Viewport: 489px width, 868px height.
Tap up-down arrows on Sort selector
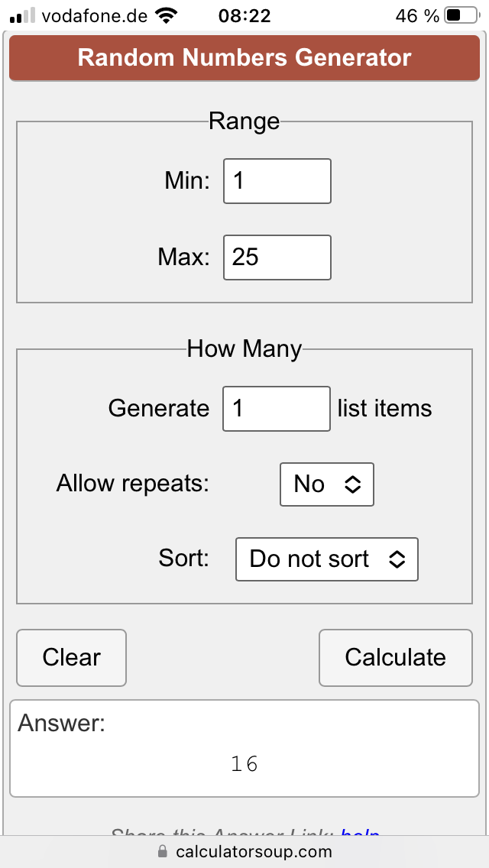tap(397, 559)
